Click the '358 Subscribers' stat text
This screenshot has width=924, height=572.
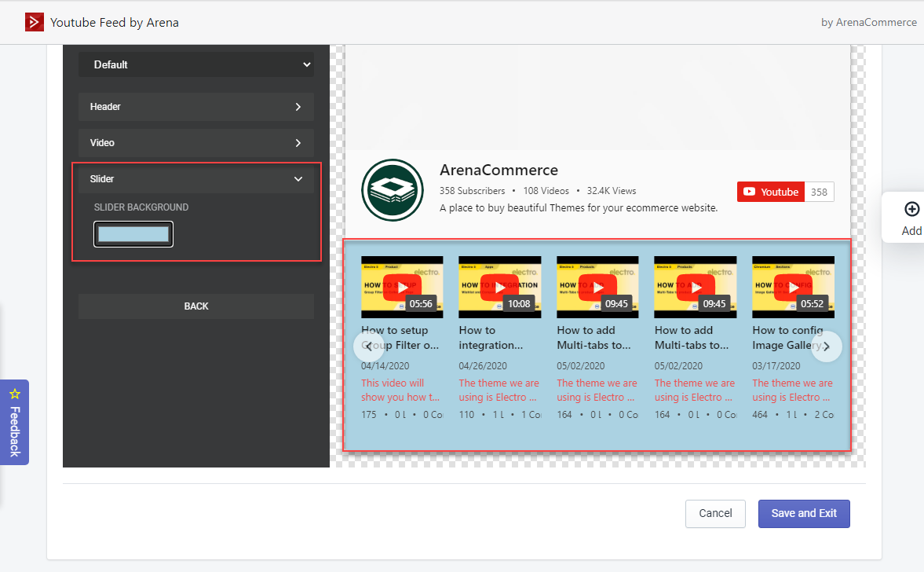[472, 191]
